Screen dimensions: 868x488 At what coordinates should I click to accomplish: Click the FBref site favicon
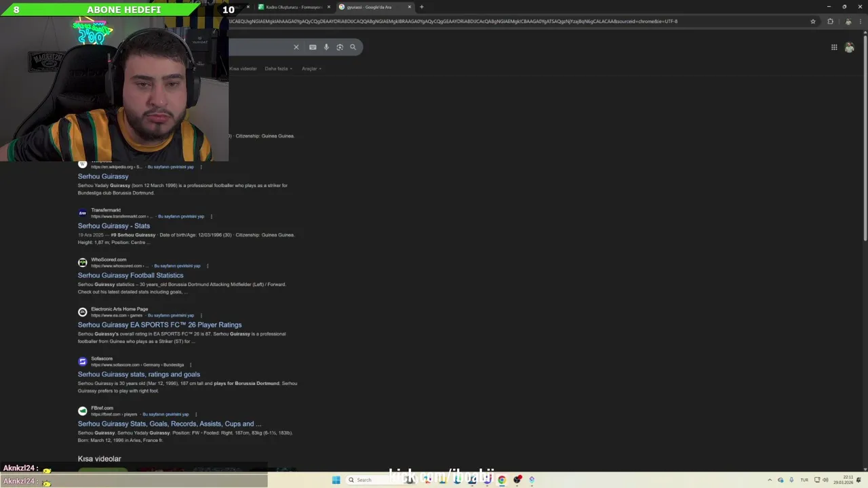click(83, 411)
